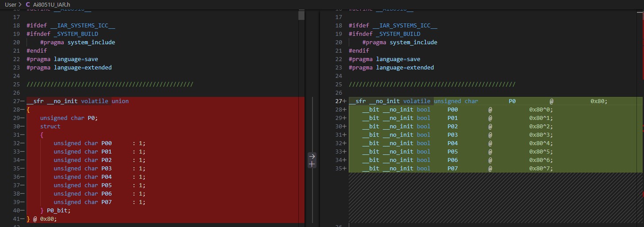This screenshot has height=227, width=644.
Task: Click 'system_include' in the original pane
Action: click(x=91, y=42)
